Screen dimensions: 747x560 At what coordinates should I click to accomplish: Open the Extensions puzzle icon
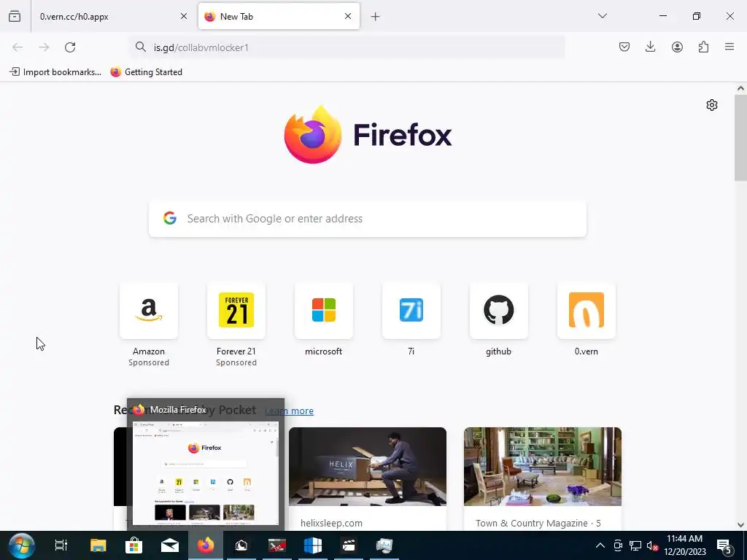click(x=703, y=47)
